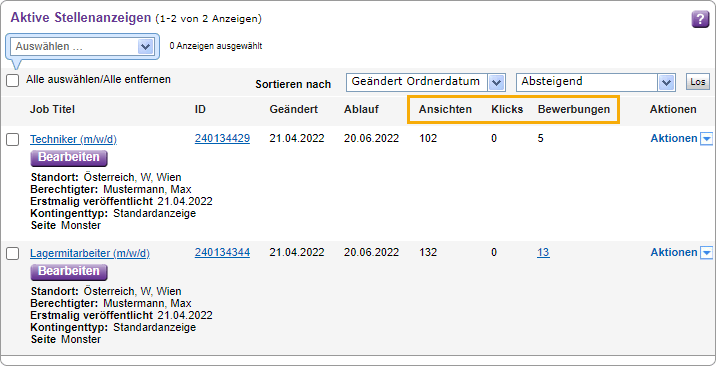Click dropdown arrow beside Lagermitarbeiter Aktionen
This screenshot has height=366, width=716.
coord(706,253)
